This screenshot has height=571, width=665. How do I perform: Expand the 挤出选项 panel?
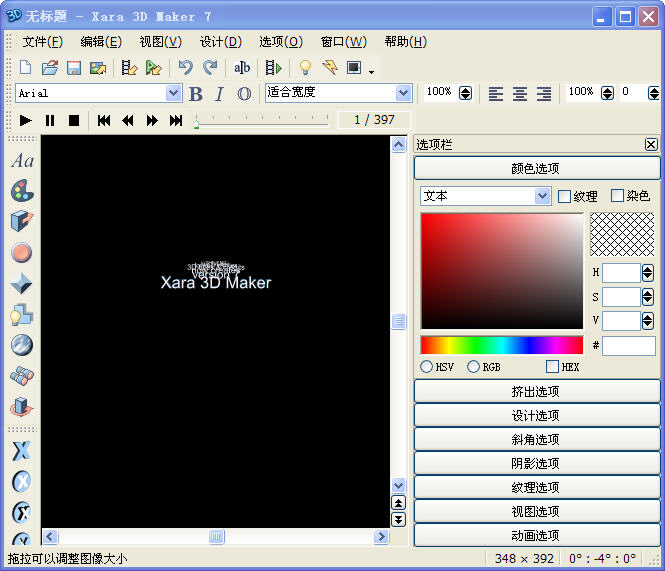537,392
